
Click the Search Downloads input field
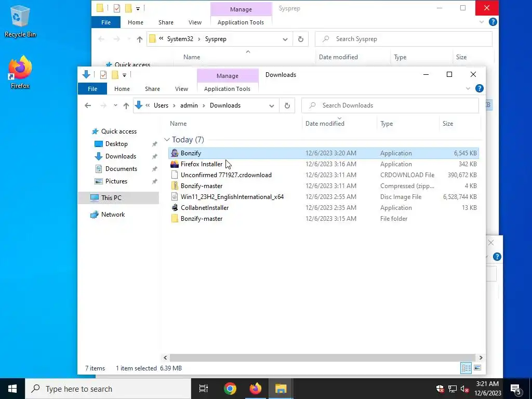(390, 105)
